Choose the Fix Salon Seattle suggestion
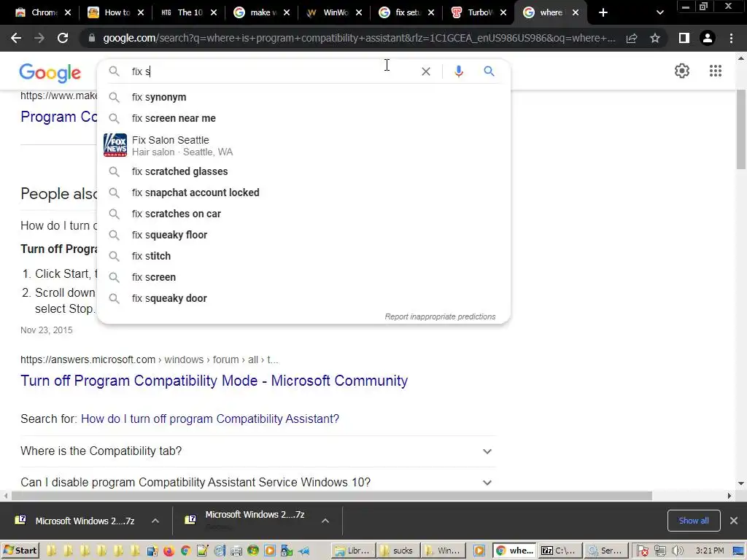Image resolution: width=747 pixels, height=560 pixels. [304, 145]
